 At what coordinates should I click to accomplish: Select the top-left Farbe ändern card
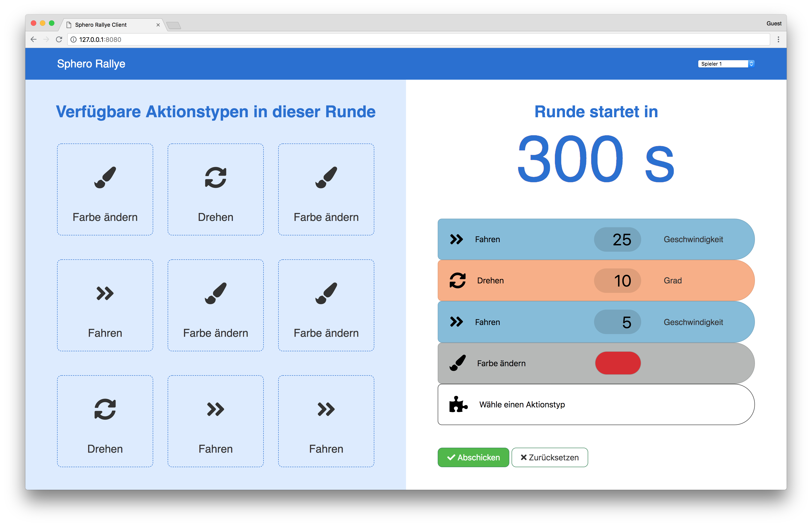(105, 189)
